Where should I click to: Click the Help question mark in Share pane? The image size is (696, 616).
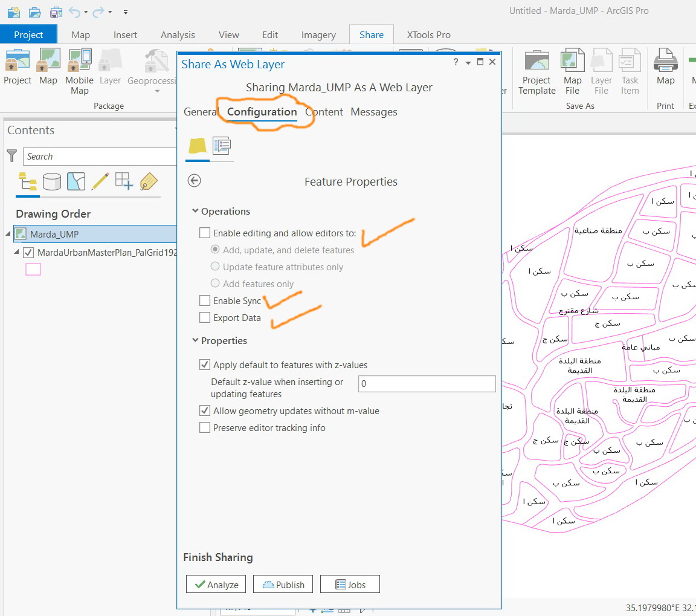point(456,62)
